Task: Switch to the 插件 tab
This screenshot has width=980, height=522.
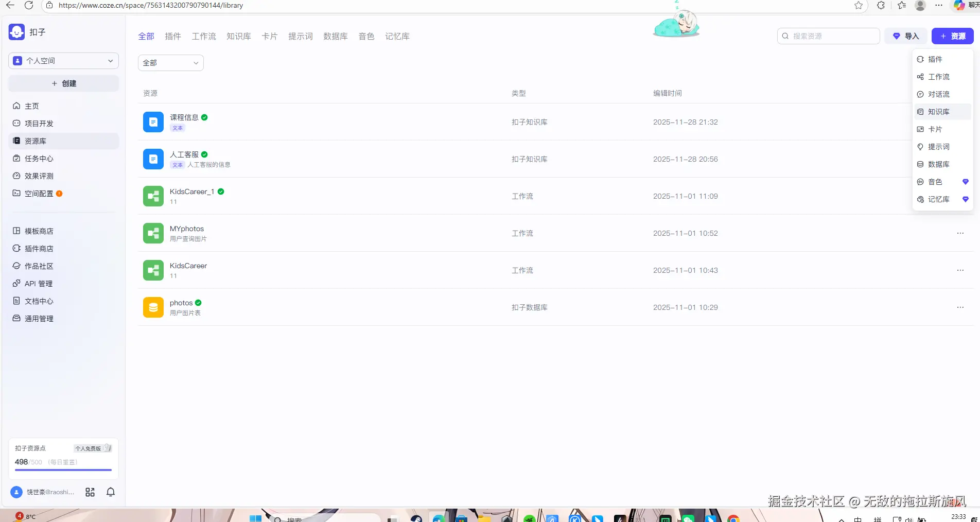Action: click(x=173, y=36)
